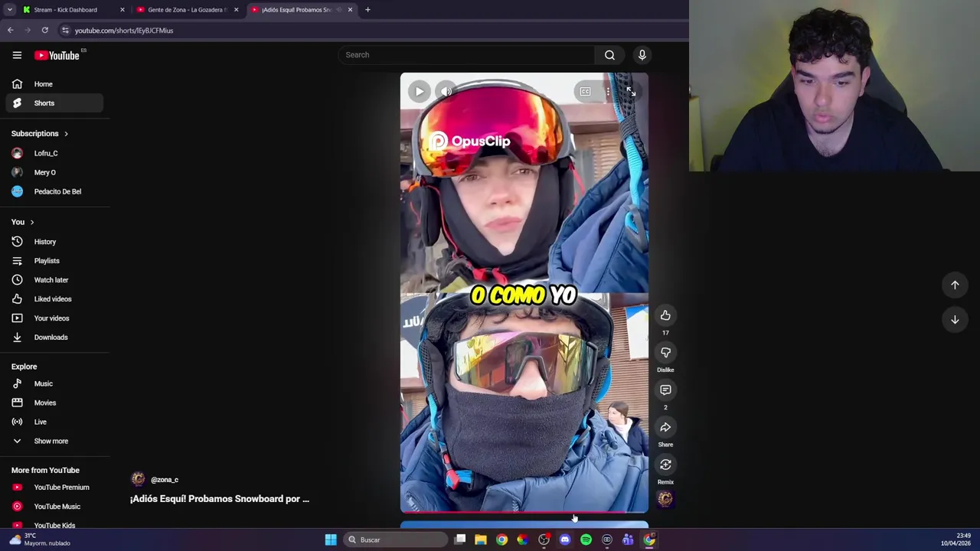This screenshot has width=980, height=551.
Task: Click the YouTube search field
Action: pyautogui.click(x=466, y=55)
